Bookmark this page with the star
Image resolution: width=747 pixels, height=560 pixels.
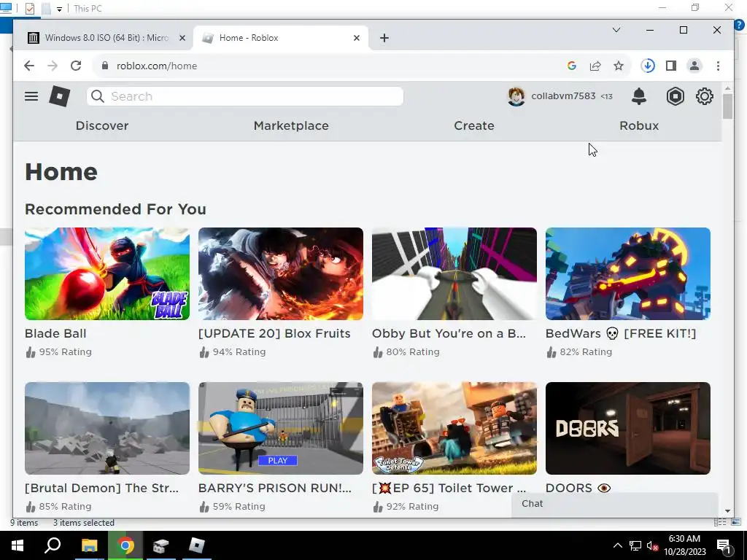[x=619, y=66]
